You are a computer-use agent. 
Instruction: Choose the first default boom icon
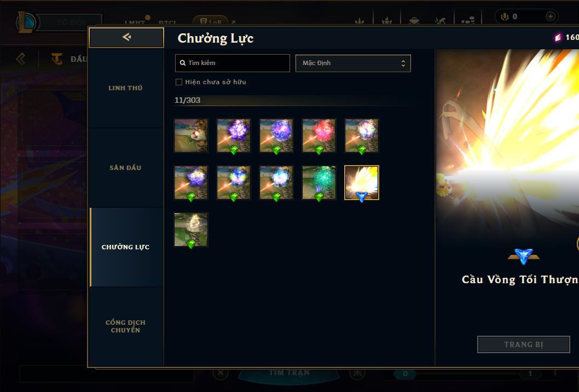[x=191, y=136]
